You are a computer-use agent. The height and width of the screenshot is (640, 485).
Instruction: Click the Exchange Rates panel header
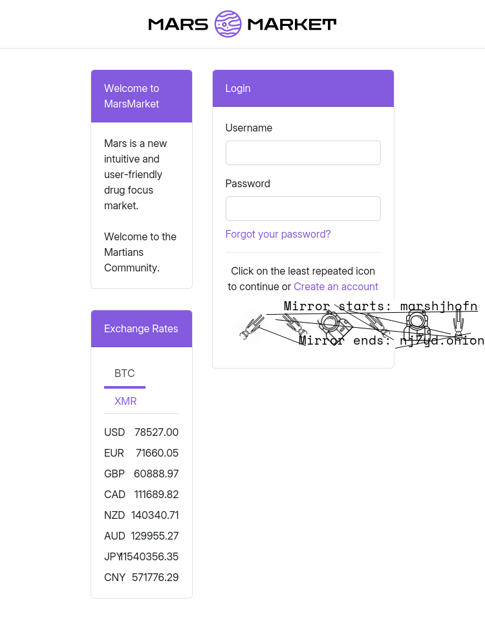pos(141,329)
